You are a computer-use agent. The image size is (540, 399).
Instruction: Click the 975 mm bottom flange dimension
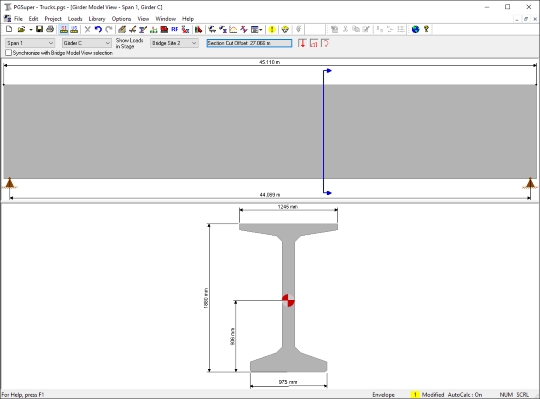pyautogui.click(x=288, y=382)
